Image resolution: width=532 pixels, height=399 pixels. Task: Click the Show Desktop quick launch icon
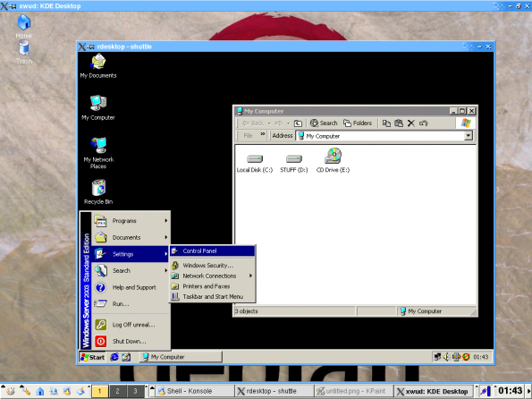coord(126,357)
